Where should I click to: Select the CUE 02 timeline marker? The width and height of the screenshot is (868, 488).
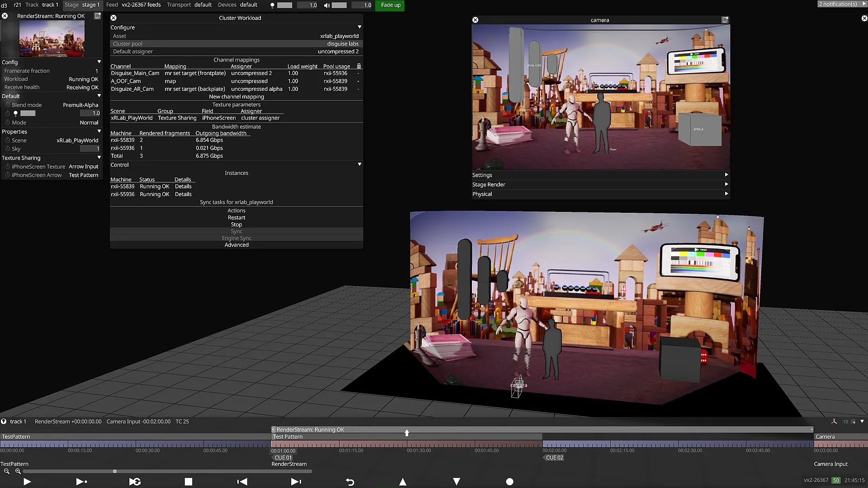point(553,458)
